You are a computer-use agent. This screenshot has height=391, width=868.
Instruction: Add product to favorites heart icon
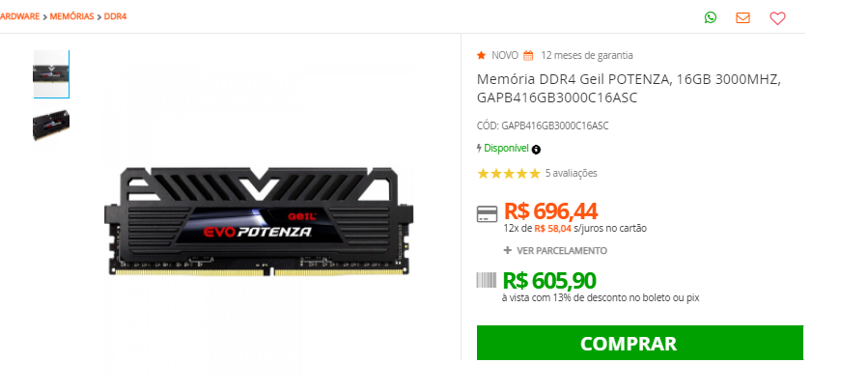[777, 18]
